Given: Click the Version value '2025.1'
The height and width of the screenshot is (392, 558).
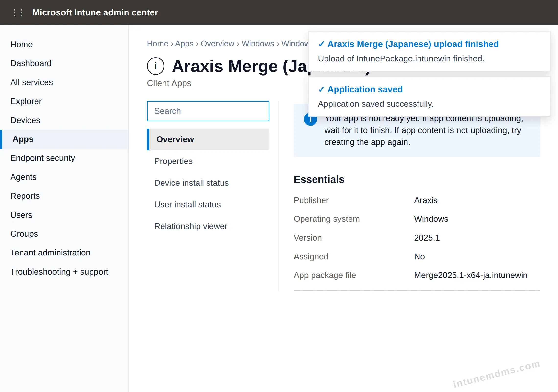Looking at the screenshot, I should coord(427,238).
